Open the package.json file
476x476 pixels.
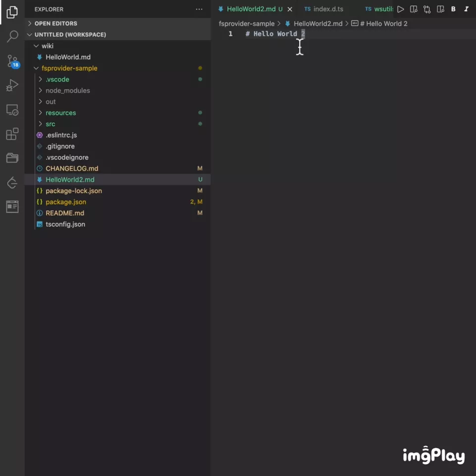coord(118,202)
